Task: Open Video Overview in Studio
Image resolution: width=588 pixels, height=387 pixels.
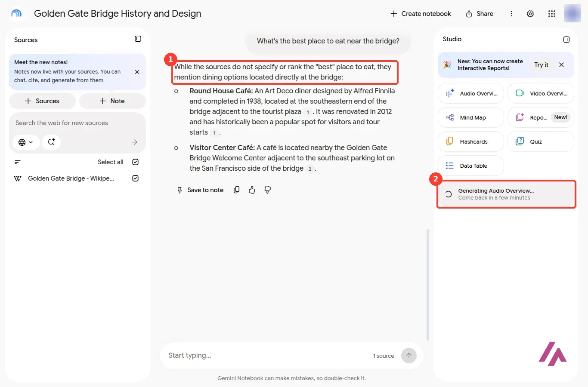Action: click(x=541, y=93)
